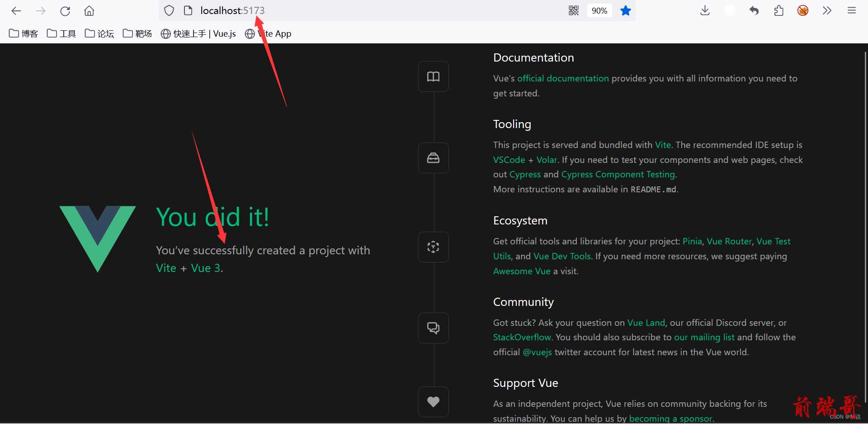Click the README.md text
868x424 pixels.
(x=653, y=189)
